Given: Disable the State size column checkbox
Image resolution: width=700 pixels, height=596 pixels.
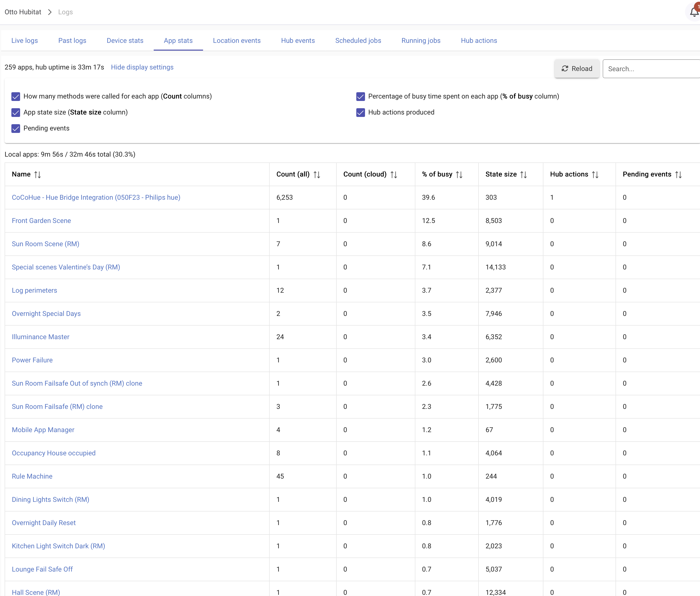Looking at the screenshot, I should (x=16, y=113).
